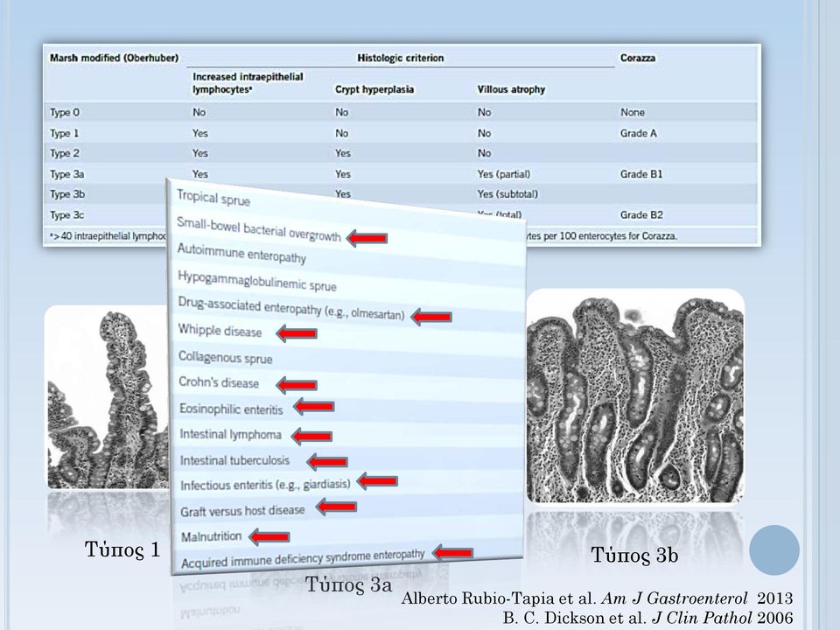This screenshot has height=630, width=840.
Task: Click the table footnote about Corazza enterocytes
Action: point(600,235)
